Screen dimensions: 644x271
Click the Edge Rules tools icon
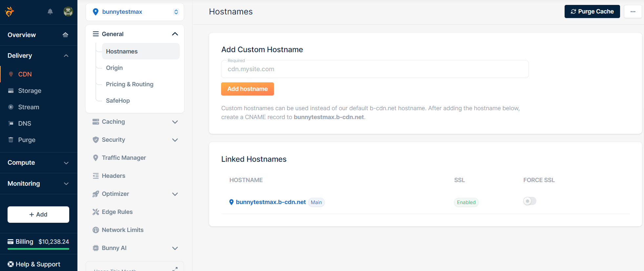tap(96, 212)
